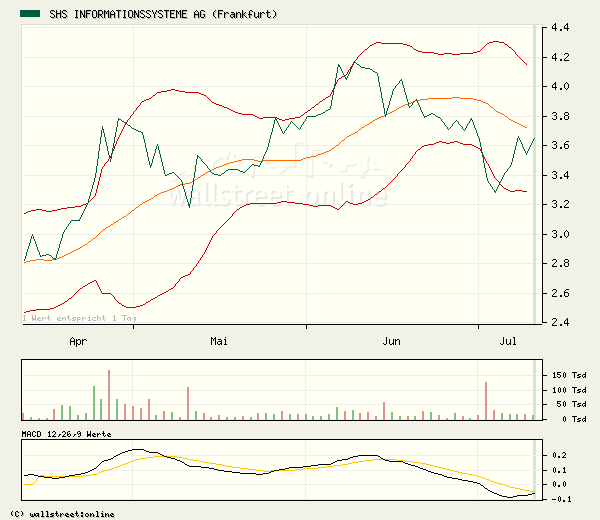Screen dimensions: 600x520
Task: Click the green legend swatch beside SHS title
Action: pos(30,14)
